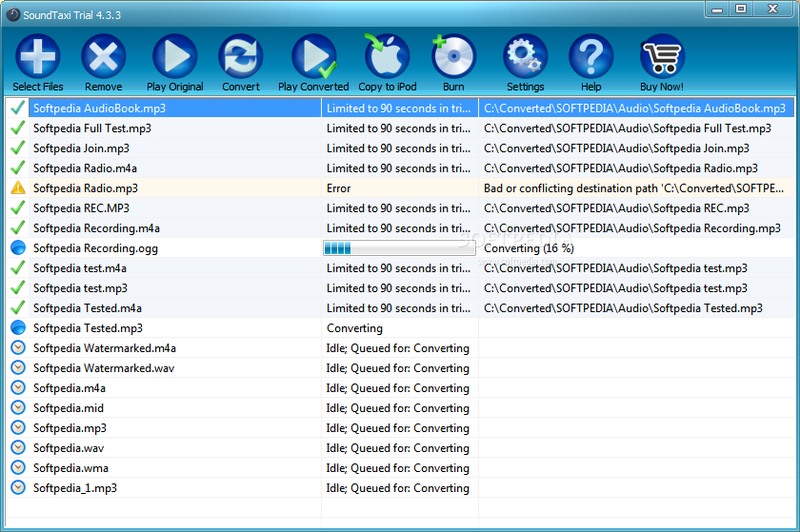Viewport: 800px width, 532px height.
Task: Click the 'Converting (16 %)' status text
Action: pos(529,248)
